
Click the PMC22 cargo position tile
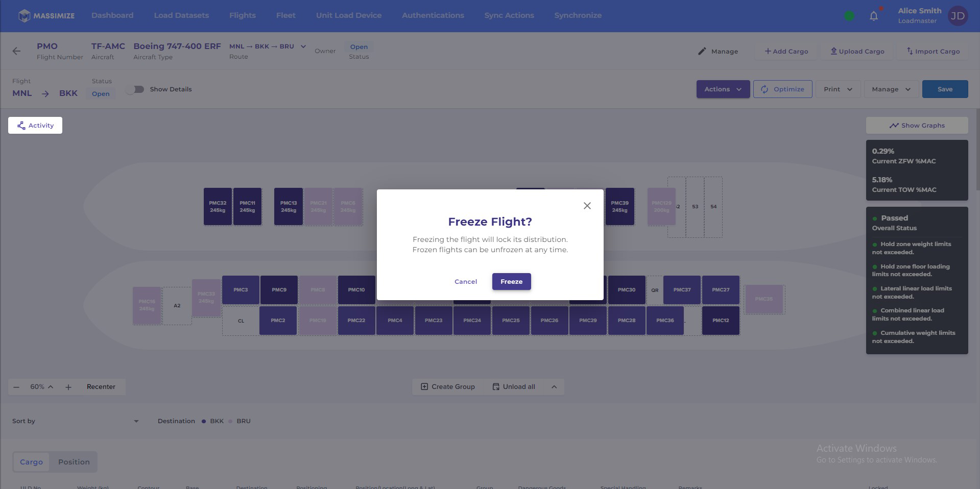(356, 321)
